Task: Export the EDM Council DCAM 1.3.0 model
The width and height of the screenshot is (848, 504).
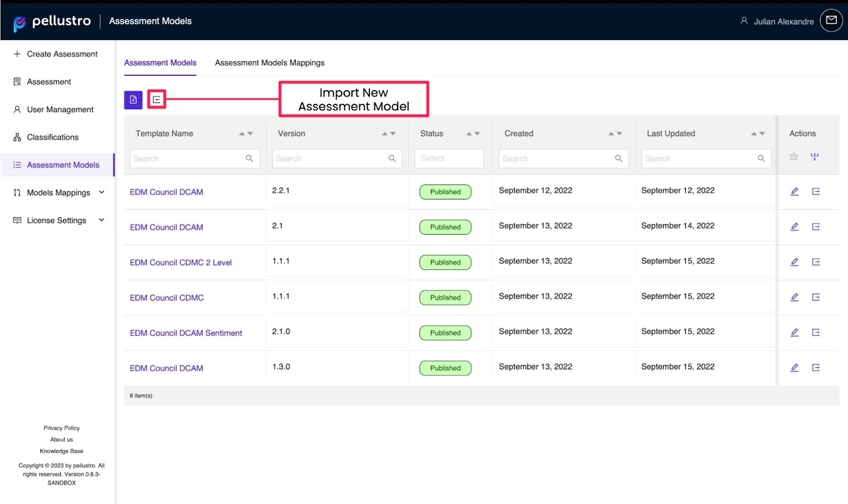Action: (816, 368)
